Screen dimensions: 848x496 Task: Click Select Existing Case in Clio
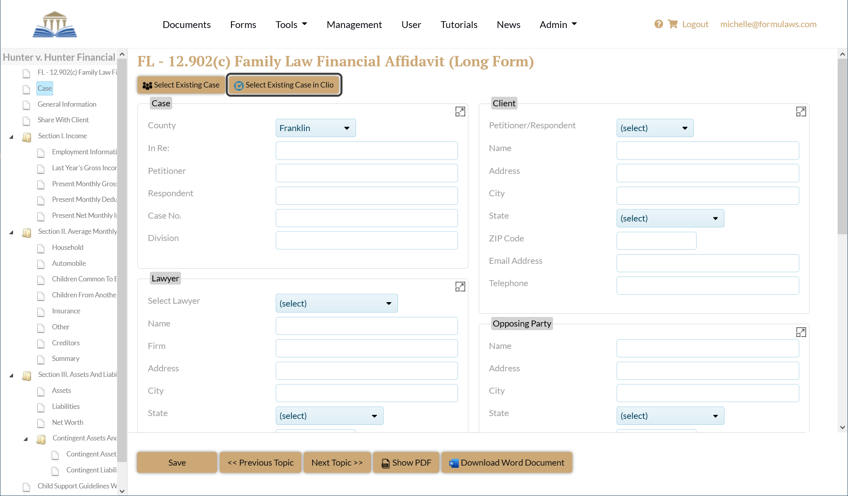coord(284,85)
